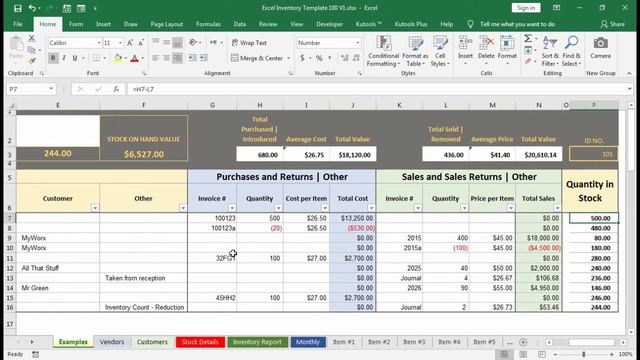This screenshot has height=360, width=640.
Task: Open Find & Select menu
Action: coord(571,51)
